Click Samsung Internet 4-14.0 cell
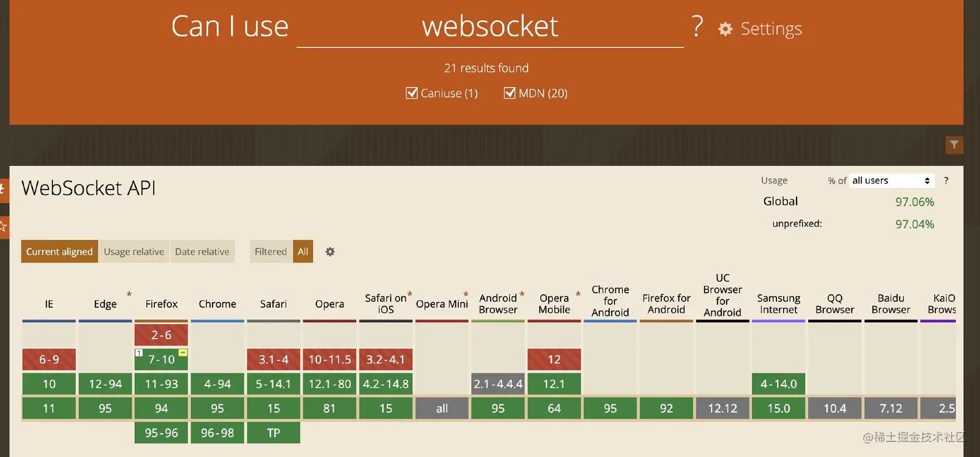This screenshot has width=980, height=457. pyautogui.click(x=778, y=384)
